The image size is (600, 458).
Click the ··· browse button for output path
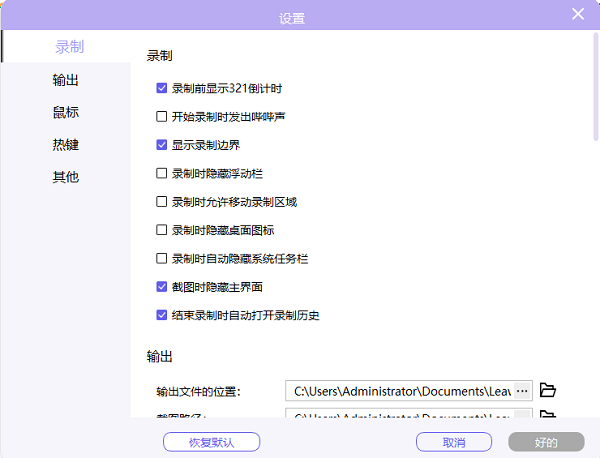[522, 391]
